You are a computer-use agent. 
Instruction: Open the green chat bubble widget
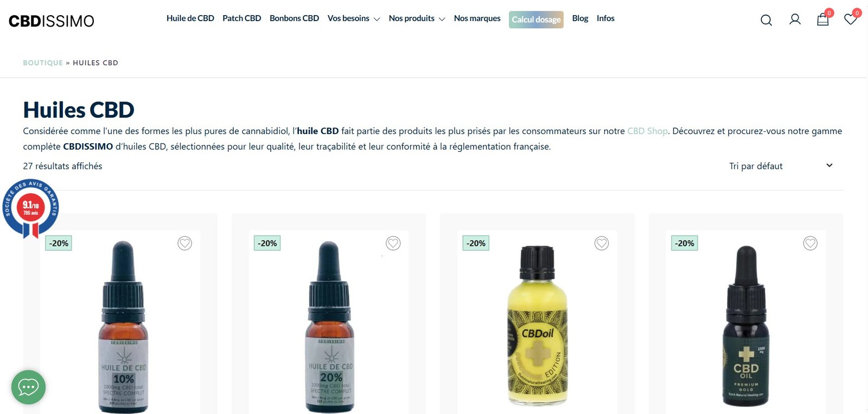(x=28, y=387)
